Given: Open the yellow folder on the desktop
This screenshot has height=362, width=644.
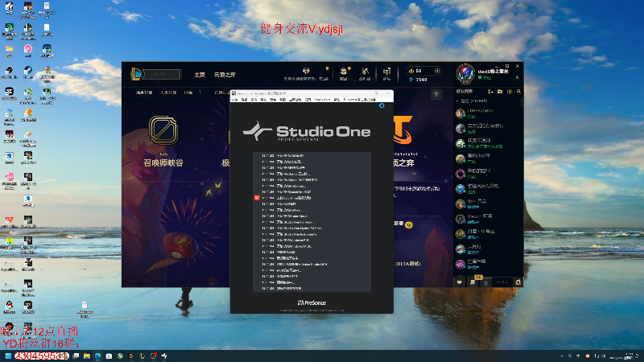Looking at the screenshot, I should tap(9, 51).
